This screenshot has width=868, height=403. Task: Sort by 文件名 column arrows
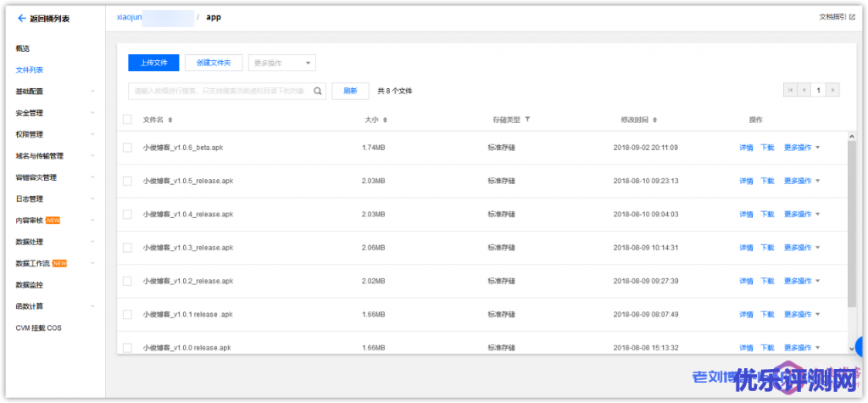[x=170, y=120]
